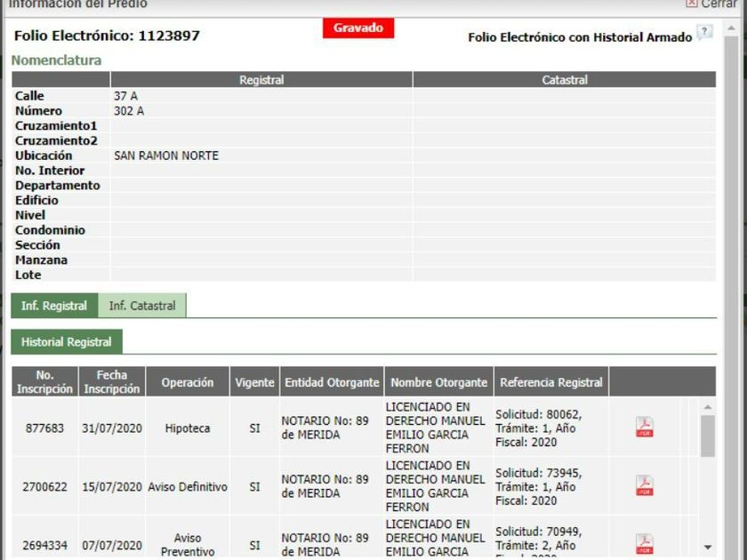Screen dimensions: 747x560
Task: Click the Cruzamiento1 row label
Action: (x=56, y=125)
